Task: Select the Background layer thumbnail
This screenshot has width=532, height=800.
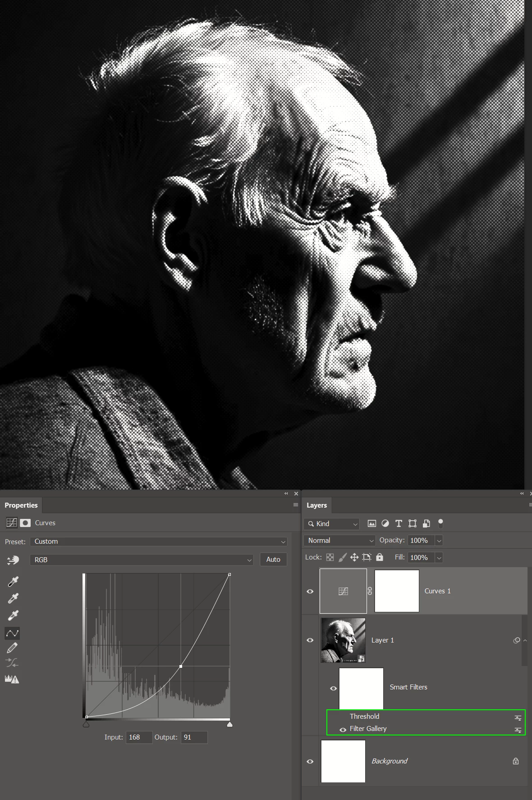Action: (343, 761)
